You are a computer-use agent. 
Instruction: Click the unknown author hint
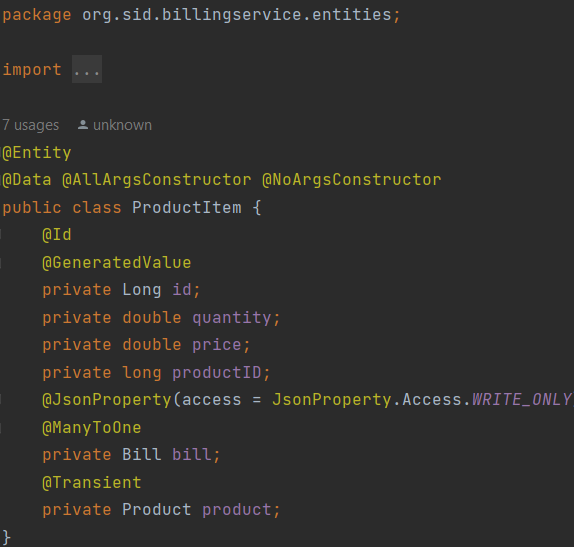pyautogui.click(x=122, y=125)
